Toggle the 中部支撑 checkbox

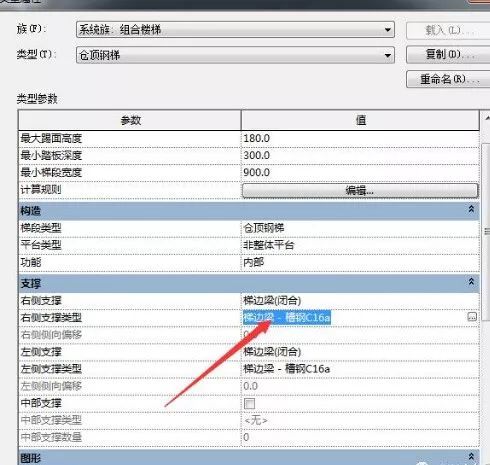pyautogui.click(x=249, y=403)
